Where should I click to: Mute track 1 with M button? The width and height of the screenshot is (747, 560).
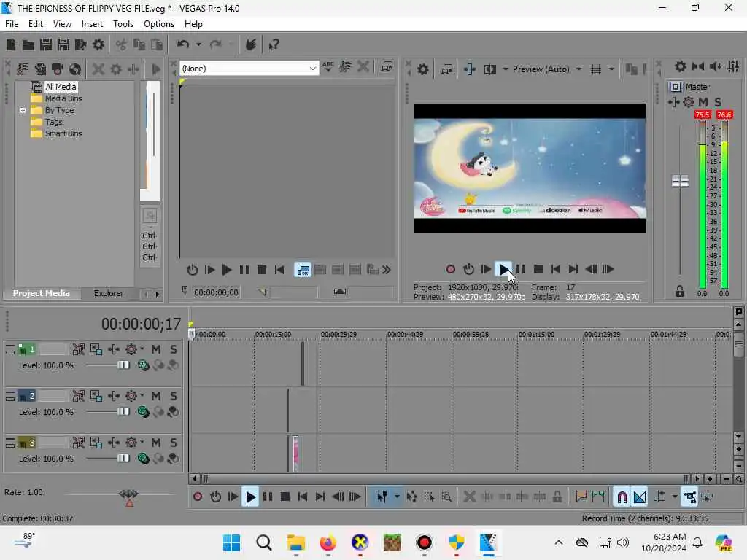[x=156, y=349]
